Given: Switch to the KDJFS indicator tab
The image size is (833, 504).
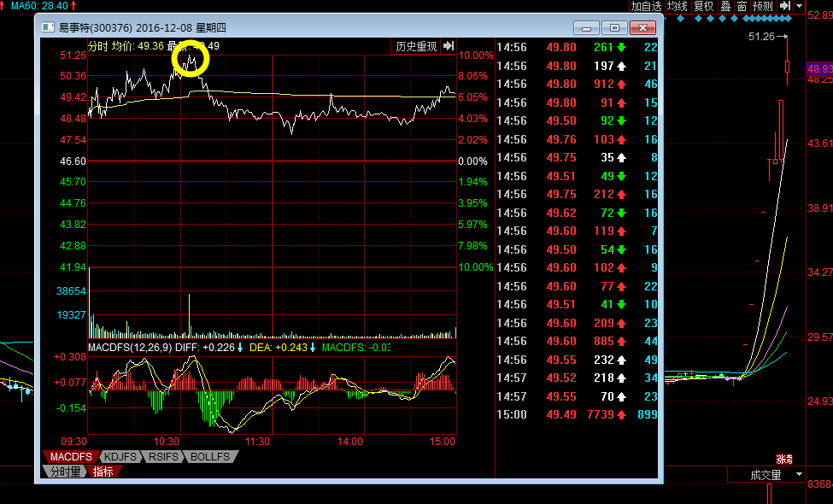Looking at the screenshot, I should 120,457.
